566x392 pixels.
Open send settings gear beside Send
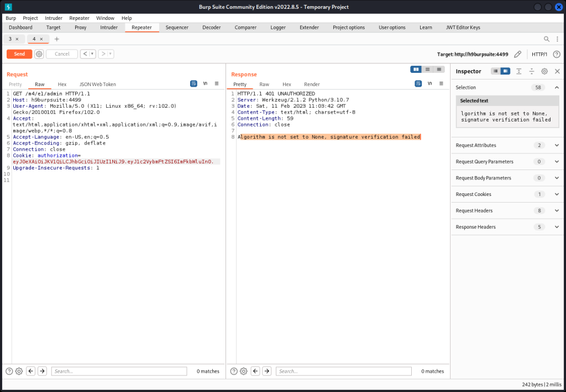tap(39, 54)
